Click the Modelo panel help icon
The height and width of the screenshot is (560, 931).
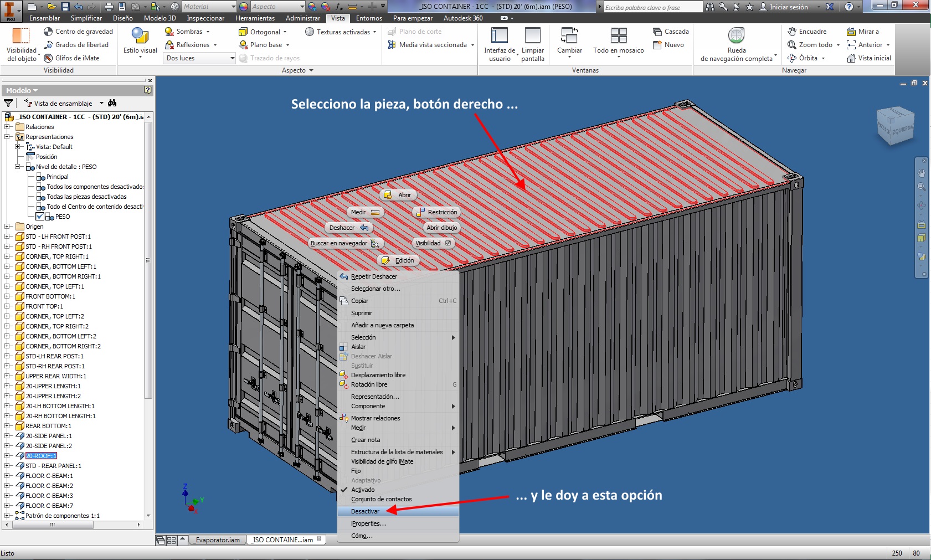pos(147,90)
